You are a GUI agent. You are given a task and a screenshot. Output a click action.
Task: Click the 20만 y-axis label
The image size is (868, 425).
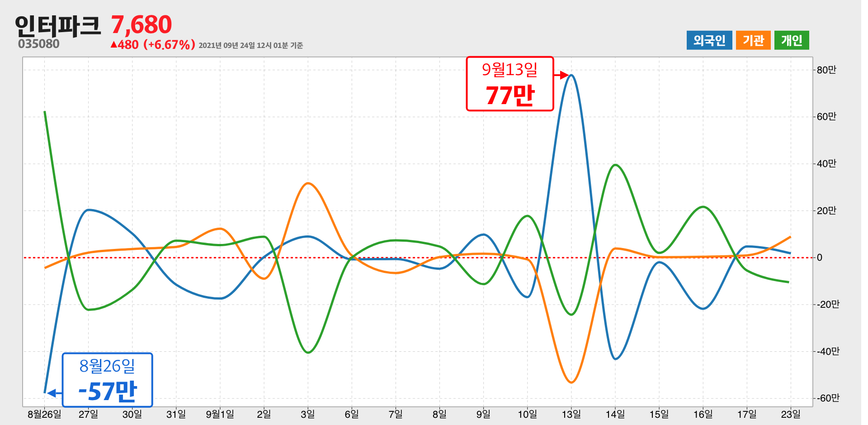point(826,210)
